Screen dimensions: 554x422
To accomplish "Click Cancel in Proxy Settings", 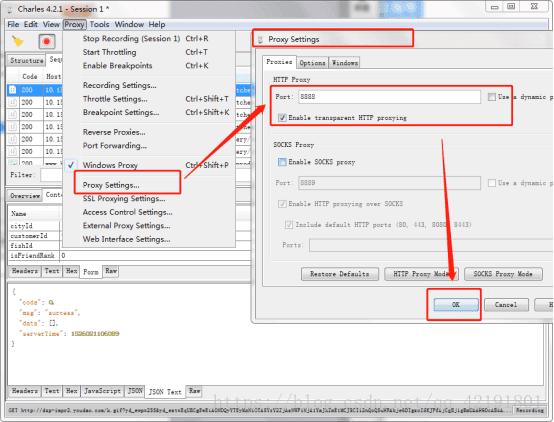I will pos(506,305).
